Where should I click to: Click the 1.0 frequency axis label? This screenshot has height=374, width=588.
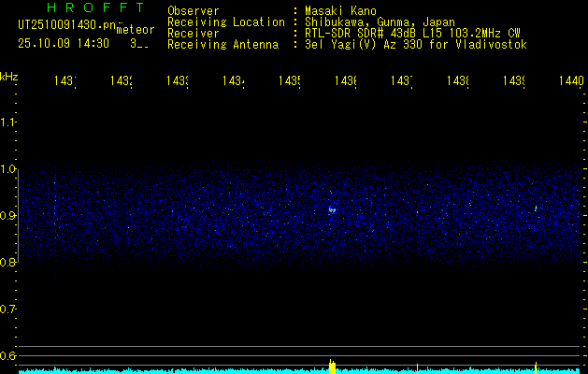pyautogui.click(x=7, y=169)
